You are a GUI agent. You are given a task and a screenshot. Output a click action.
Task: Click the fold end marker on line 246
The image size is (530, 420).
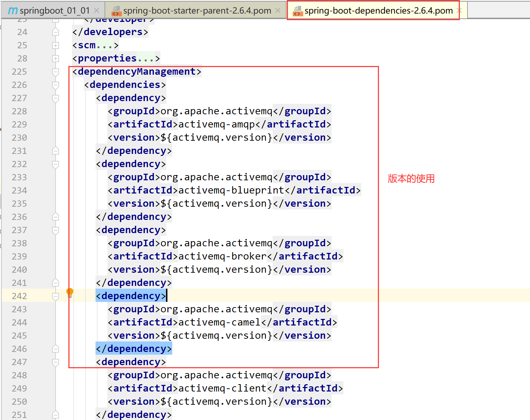55,349
